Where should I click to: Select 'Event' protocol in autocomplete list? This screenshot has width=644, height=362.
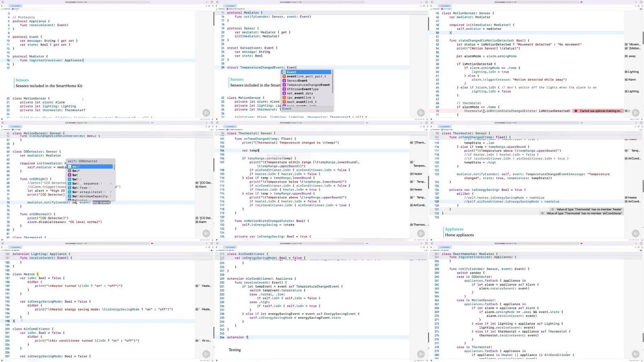(x=306, y=72)
